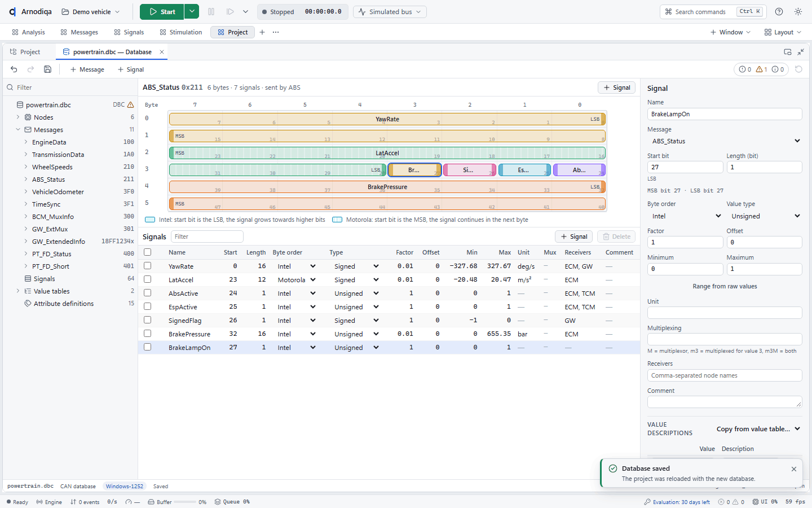Open the Layout menu

[x=783, y=32]
